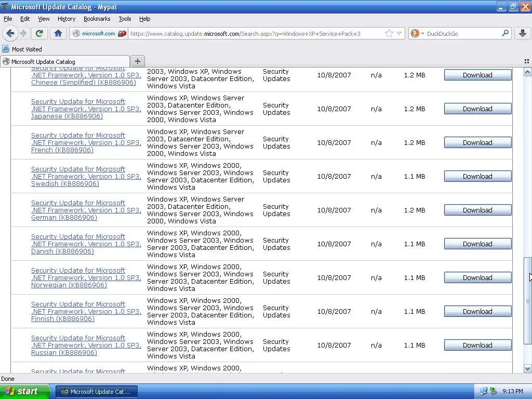Open the Norwegian (KB886906) update link

point(86,277)
